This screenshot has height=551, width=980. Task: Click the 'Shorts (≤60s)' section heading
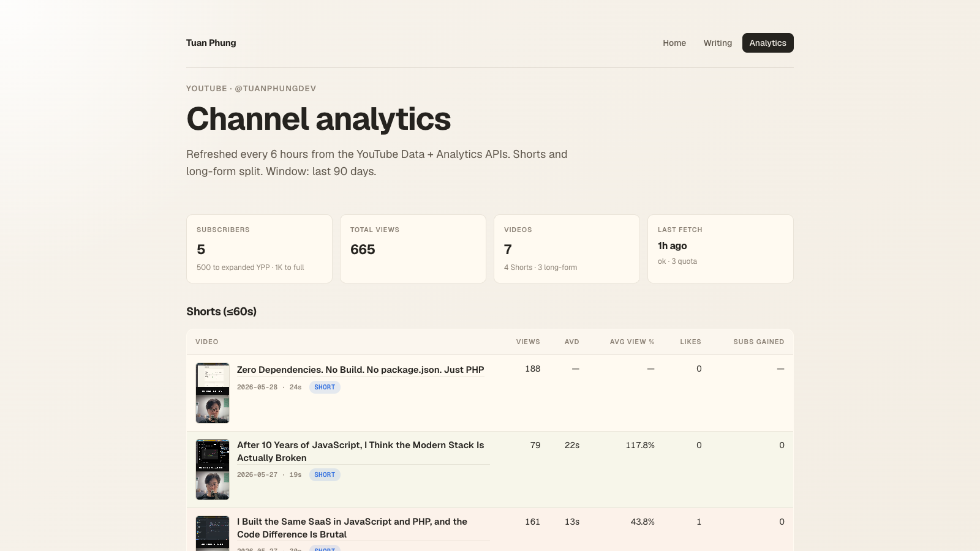[222, 312]
